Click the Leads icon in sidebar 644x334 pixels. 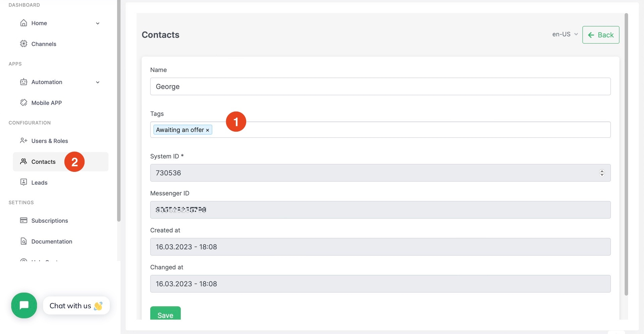pos(23,182)
